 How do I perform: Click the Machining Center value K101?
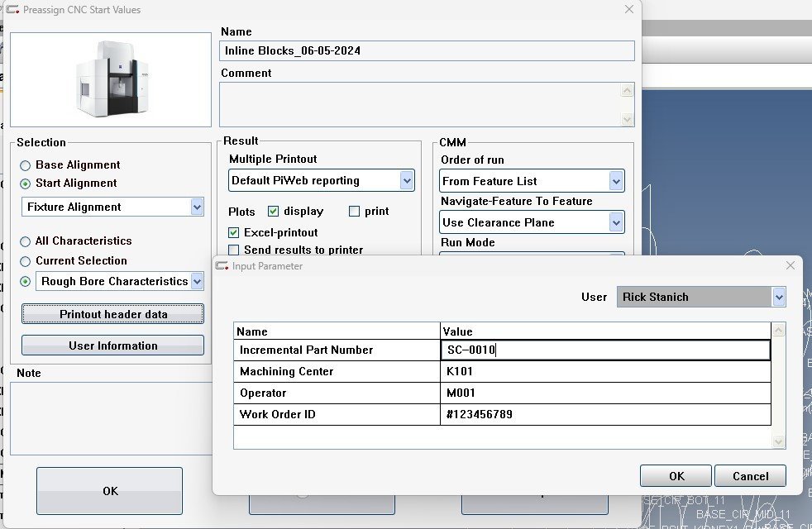pos(605,372)
